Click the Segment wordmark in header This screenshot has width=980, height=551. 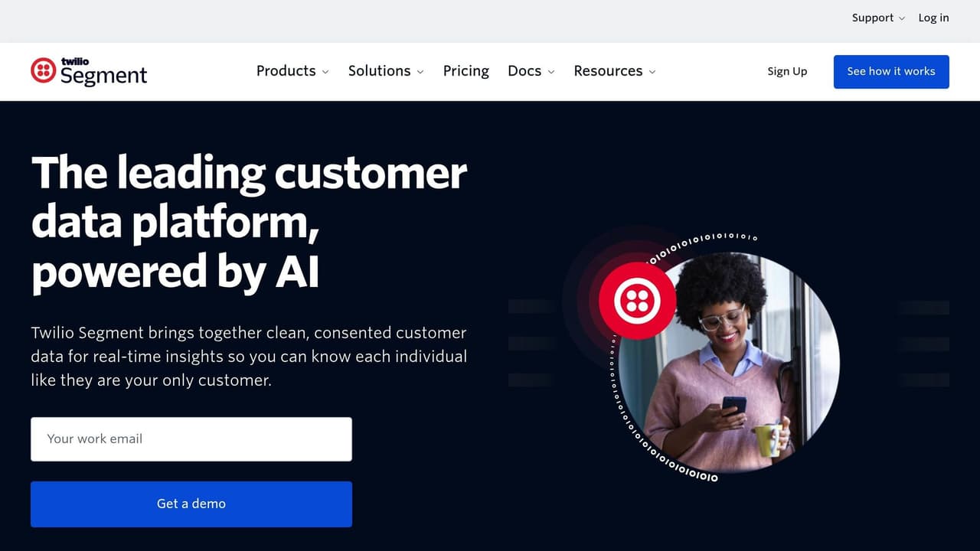point(103,75)
